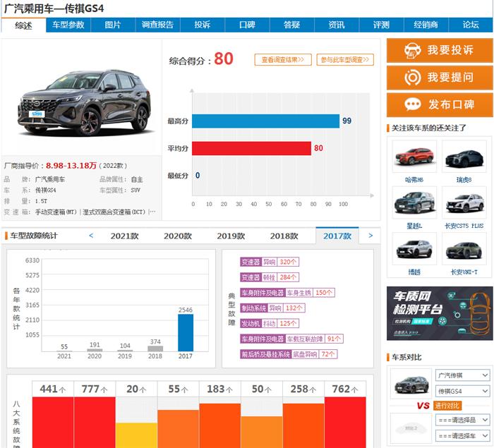Expand the truncated transmission list ellipsis
The width and height of the screenshot is (494, 448).
tap(152, 212)
